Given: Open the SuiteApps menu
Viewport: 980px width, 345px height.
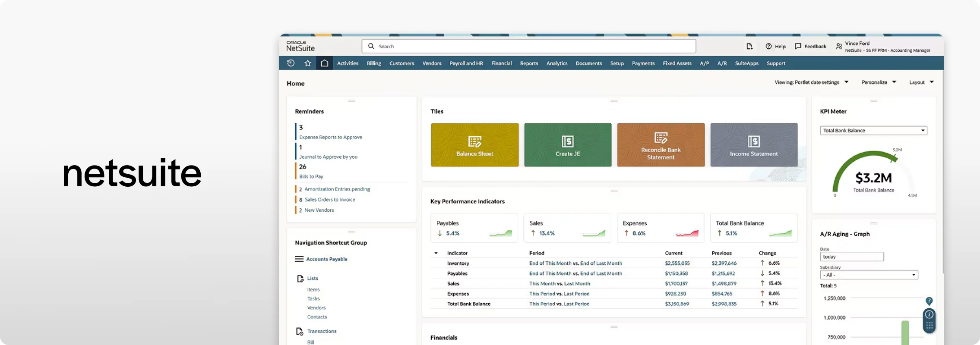Looking at the screenshot, I should 746,63.
